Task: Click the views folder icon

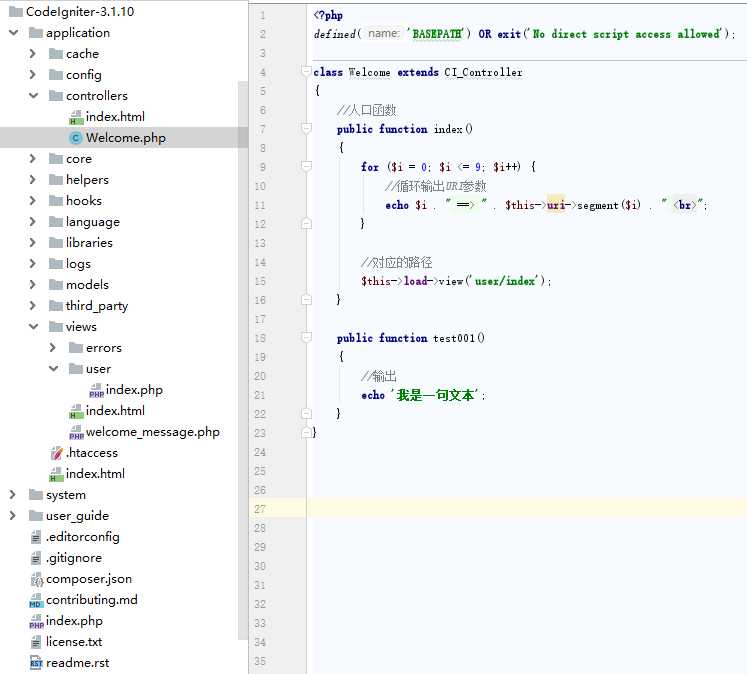Action: coord(56,326)
